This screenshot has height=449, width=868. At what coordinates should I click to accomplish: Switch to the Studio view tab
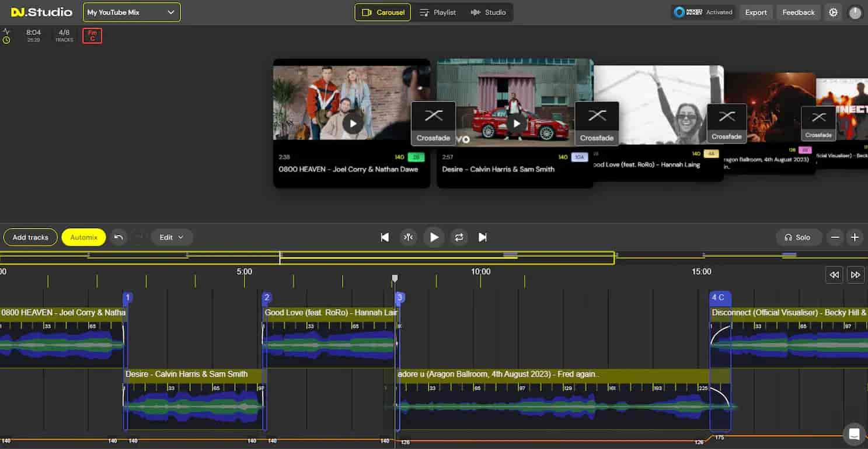coord(489,12)
